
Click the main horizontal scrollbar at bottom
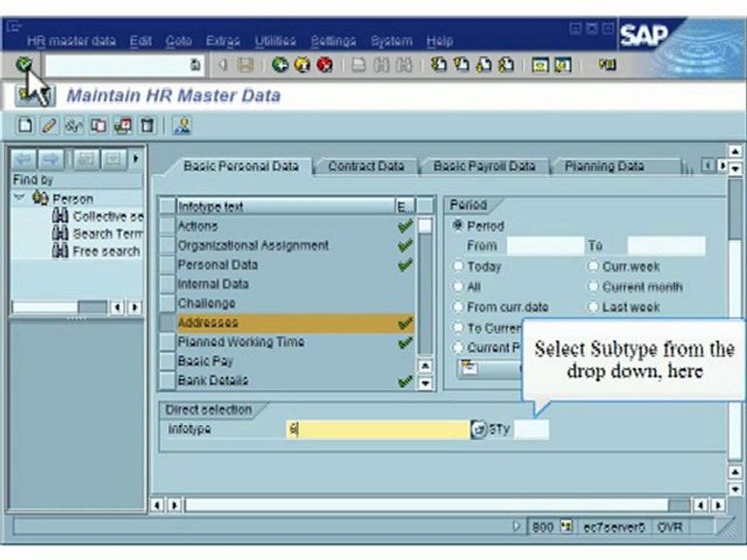(437, 505)
